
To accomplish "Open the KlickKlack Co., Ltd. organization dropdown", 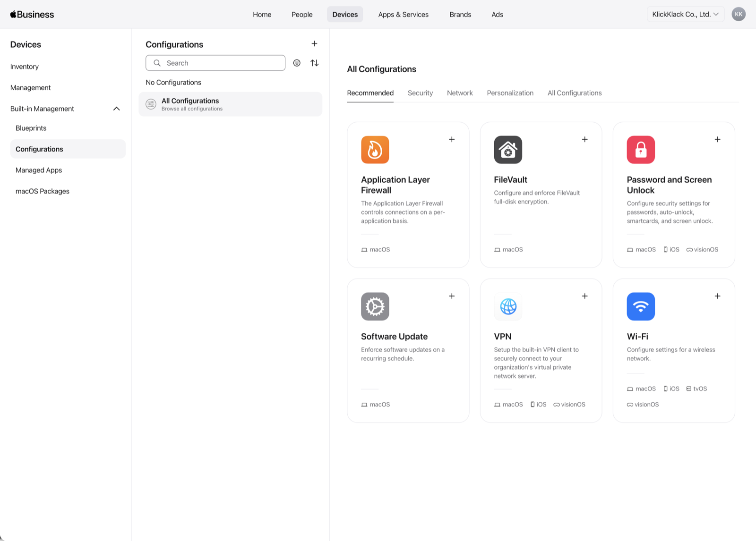I will coord(685,14).
